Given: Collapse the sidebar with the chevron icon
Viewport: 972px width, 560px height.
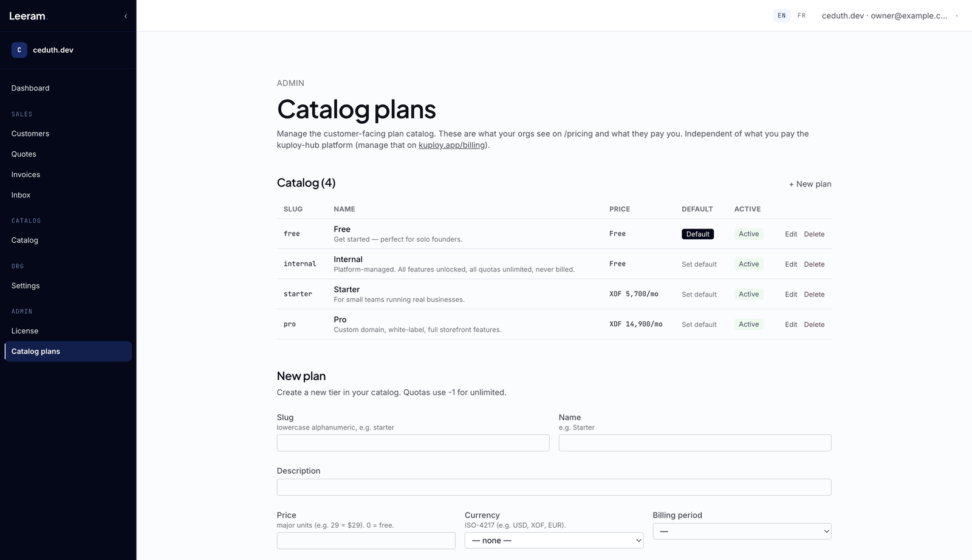Looking at the screenshot, I should pos(126,16).
